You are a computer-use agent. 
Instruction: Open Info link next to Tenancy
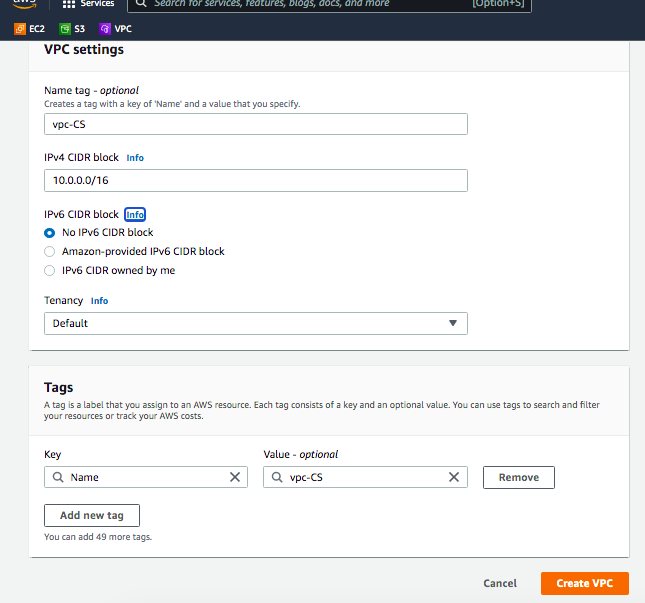point(100,300)
